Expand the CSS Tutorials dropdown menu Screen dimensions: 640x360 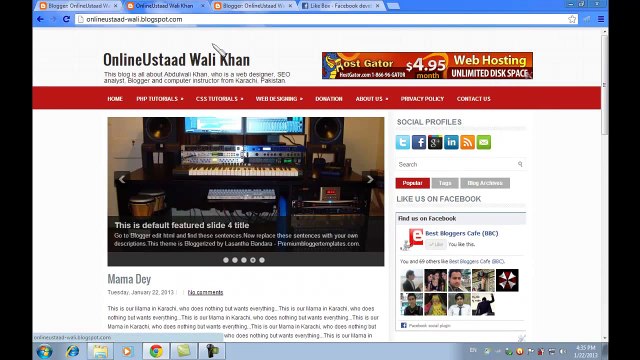(x=219, y=99)
